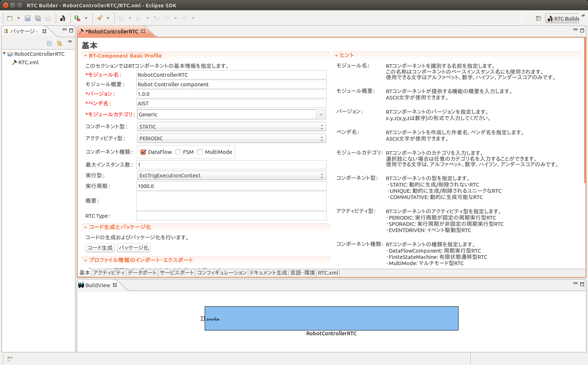This screenshot has width=588, height=365.
Task: Click the Back navigation arrow icon
Action: click(x=167, y=18)
